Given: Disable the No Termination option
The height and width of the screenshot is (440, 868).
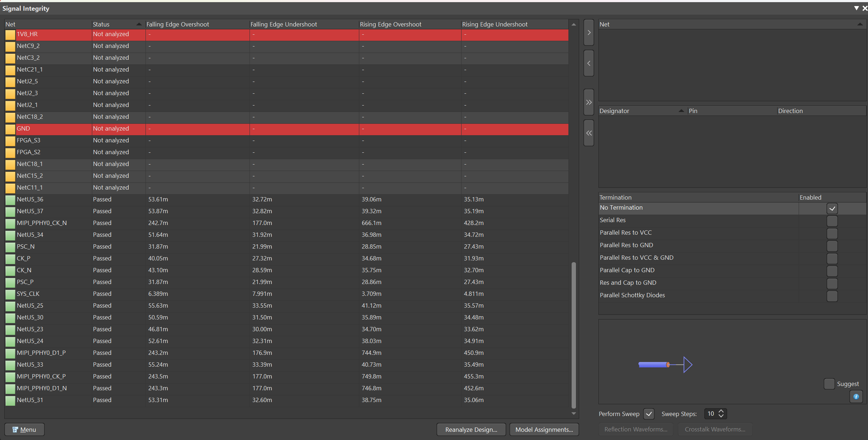Looking at the screenshot, I should (832, 208).
